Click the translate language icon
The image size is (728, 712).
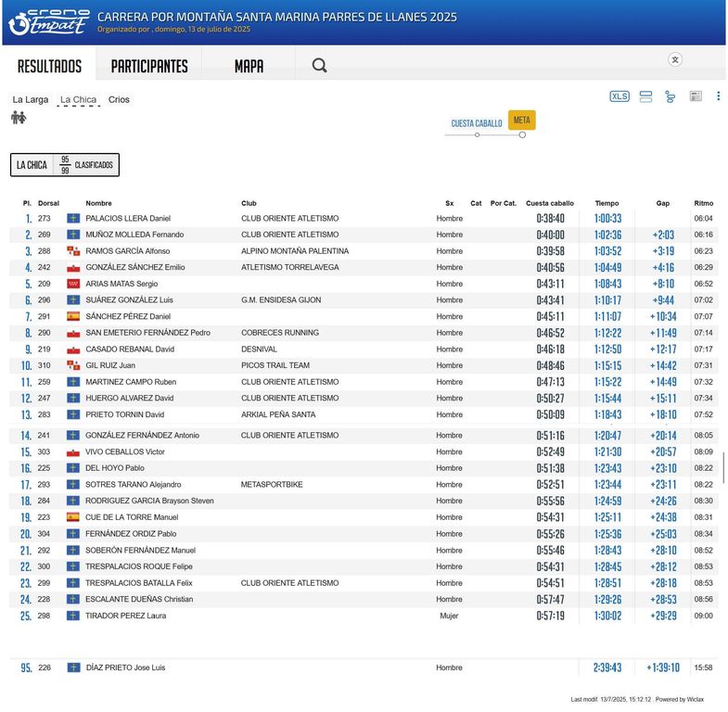pos(675,59)
